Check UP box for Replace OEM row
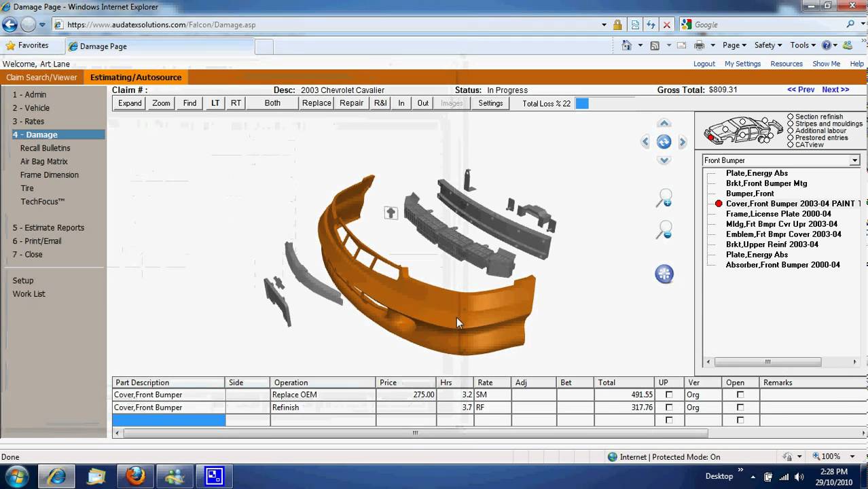This screenshot has width=868, height=489. pos(669,395)
